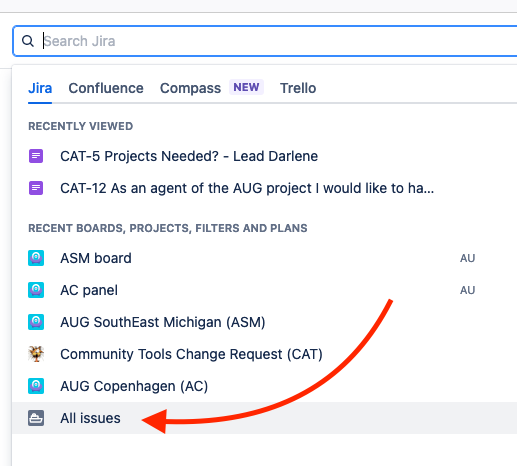Click the magnifying glass search icon
This screenshot has width=517, height=466.
(28, 41)
